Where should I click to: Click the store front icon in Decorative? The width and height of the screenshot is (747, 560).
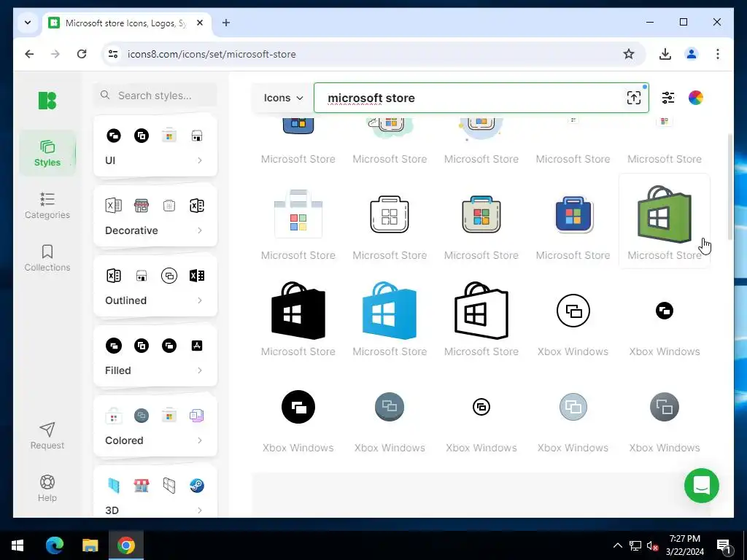[142, 206]
